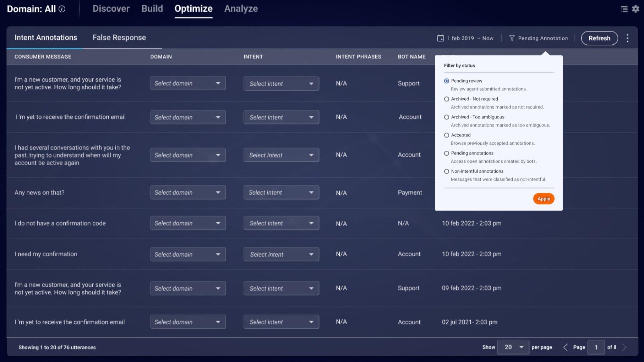The image size is (644, 362).
Task: Open the False Response tab
Action: tap(119, 38)
